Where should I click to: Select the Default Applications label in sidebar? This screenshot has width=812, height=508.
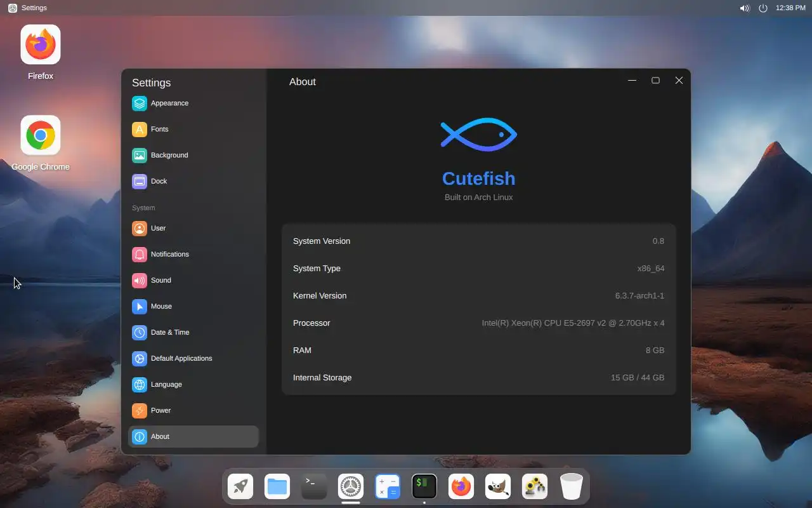click(181, 358)
